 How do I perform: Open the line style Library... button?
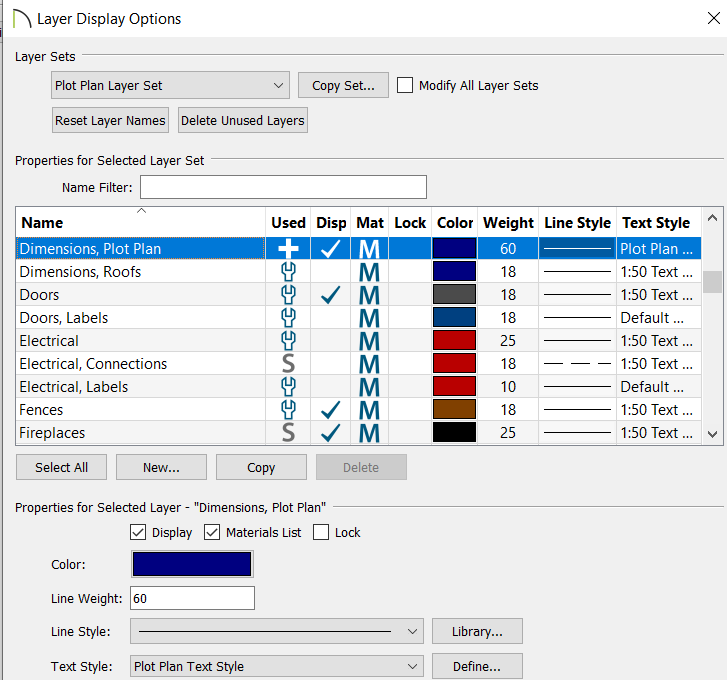[x=477, y=631]
